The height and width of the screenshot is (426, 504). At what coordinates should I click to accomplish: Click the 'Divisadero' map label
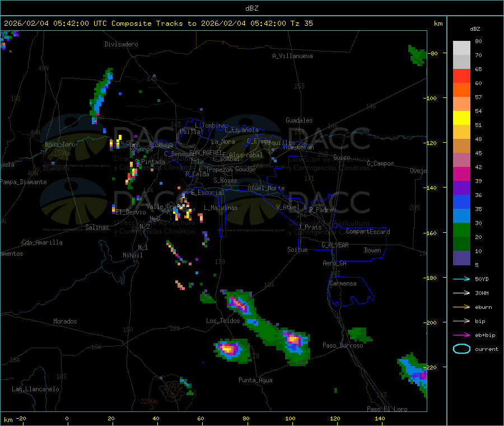coord(121,44)
